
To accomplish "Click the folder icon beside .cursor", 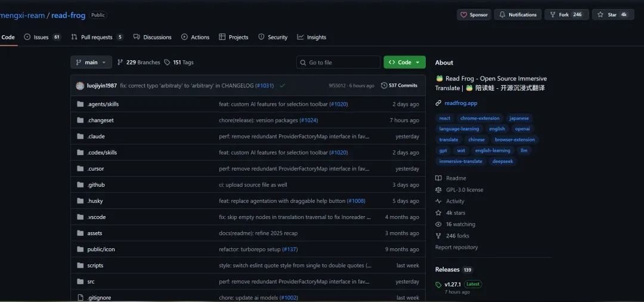I will 80,168.
